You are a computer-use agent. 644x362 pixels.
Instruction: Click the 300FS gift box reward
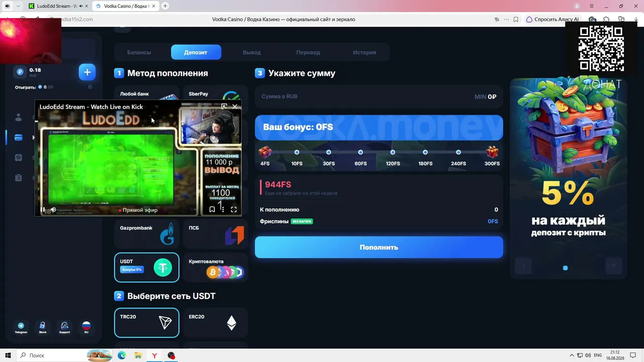(x=492, y=152)
